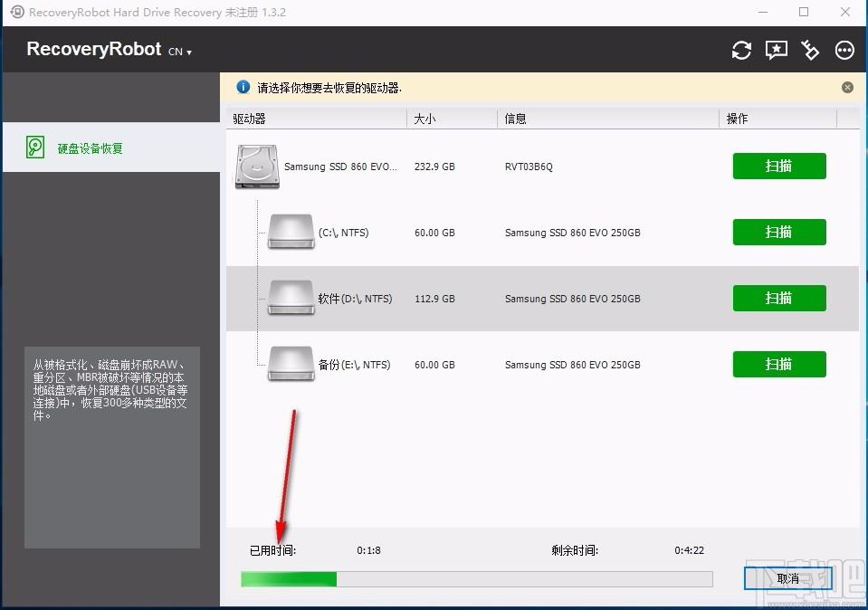Select the 软件(D:\, NTFS) row label
This screenshot has width=868, height=610.
coord(355,299)
